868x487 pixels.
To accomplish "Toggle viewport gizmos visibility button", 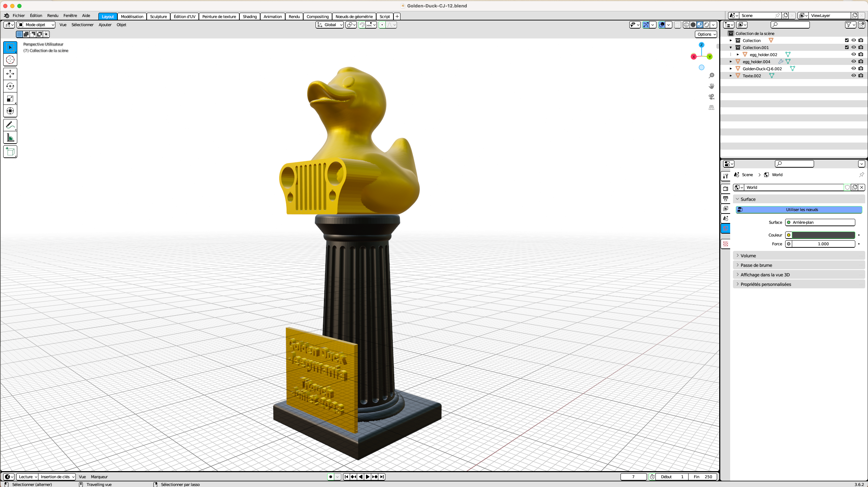I will 646,25.
